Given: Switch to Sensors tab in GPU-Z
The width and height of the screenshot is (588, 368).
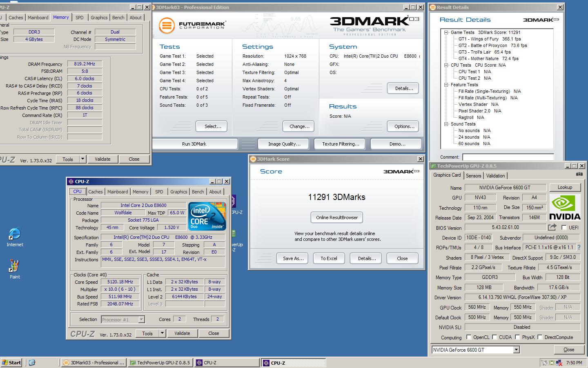Looking at the screenshot, I should coord(474,176).
